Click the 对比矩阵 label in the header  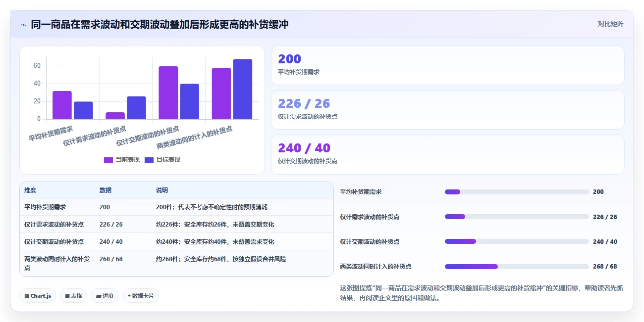point(610,24)
